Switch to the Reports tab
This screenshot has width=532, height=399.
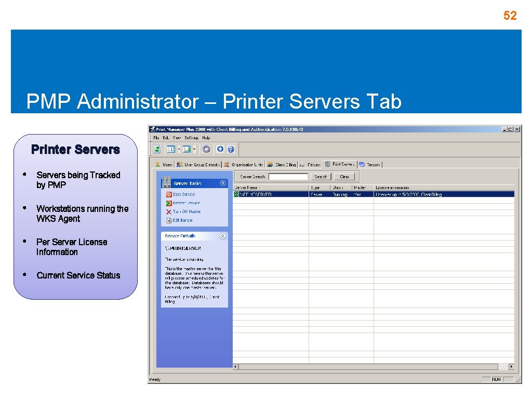pyautogui.click(x=370, y=165)
